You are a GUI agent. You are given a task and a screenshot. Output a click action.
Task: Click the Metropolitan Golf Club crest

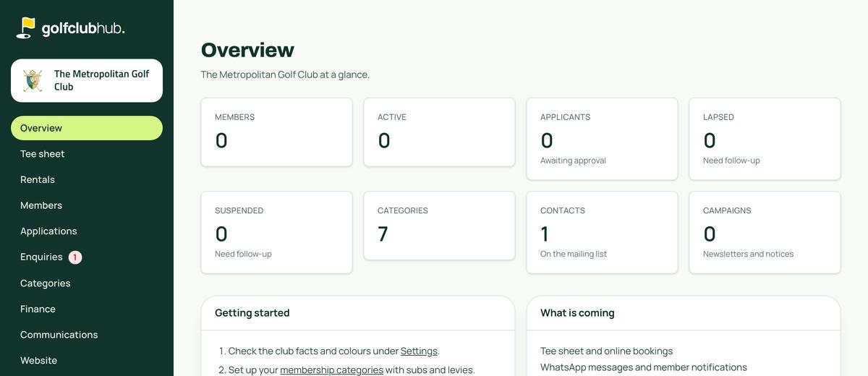click(33, 80)
